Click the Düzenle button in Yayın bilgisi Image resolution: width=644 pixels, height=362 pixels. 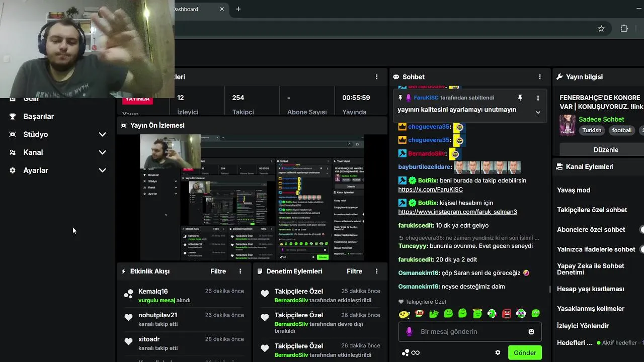coord(606,149)
